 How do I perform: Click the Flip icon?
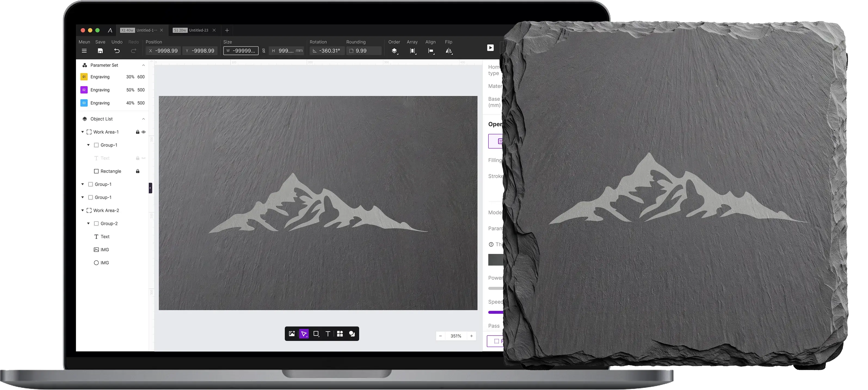click(x=449, y=51)
